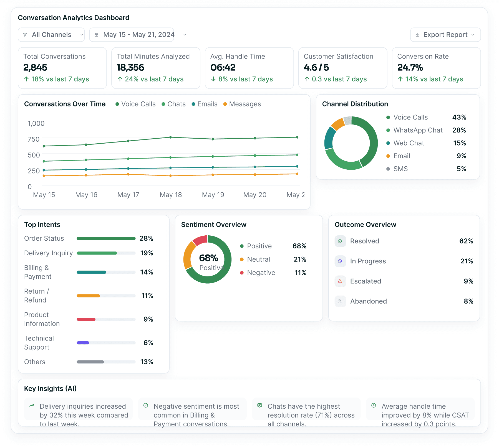Click the sentiment donut chart center 68%
499x448 pixels.
click(x=208, y=258)
